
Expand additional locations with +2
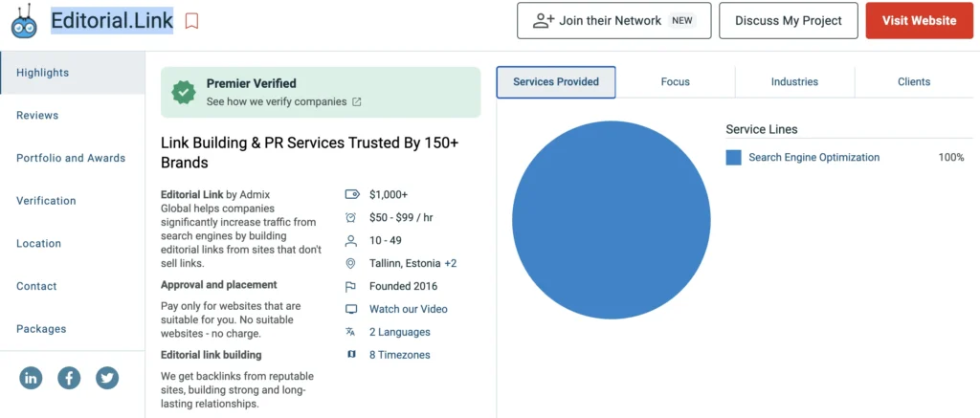(x=450, y=263)
